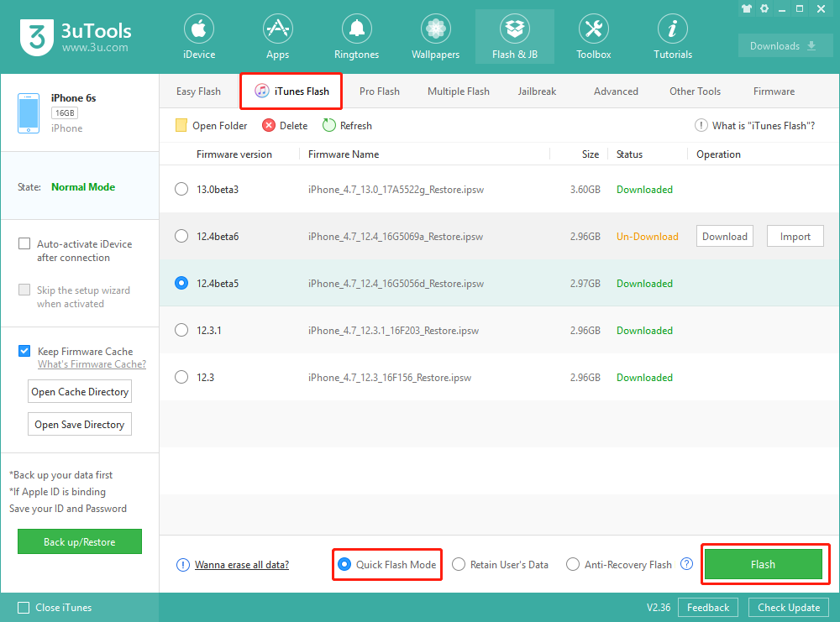The image size is (840, 622).
Task: Click the Anti-Recovery Flash help question icon
Action: [x=686, y=563]
